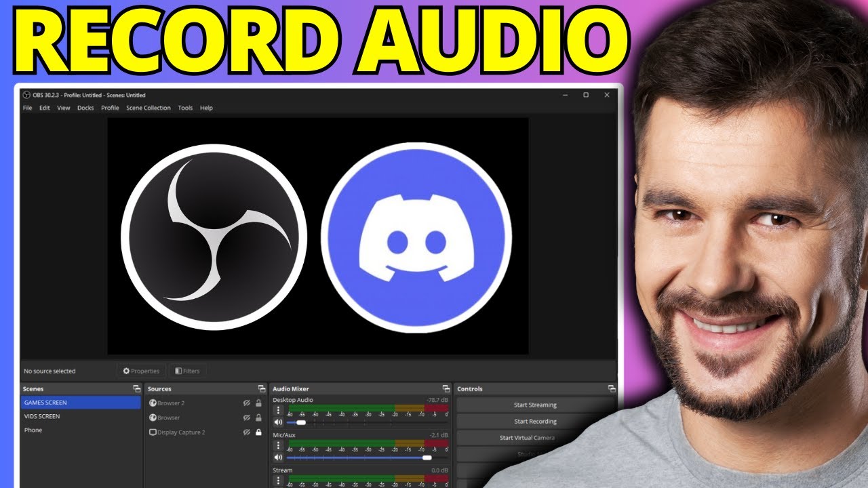Maximize the OBS window
Viewport: 868px width, 488px height.
(x=586, y=95)
